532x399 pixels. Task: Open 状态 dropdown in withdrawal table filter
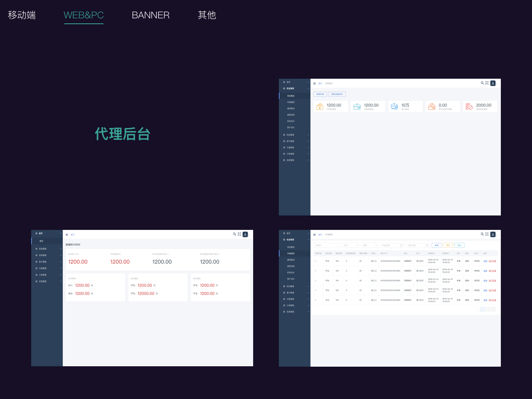click(350, 245)
